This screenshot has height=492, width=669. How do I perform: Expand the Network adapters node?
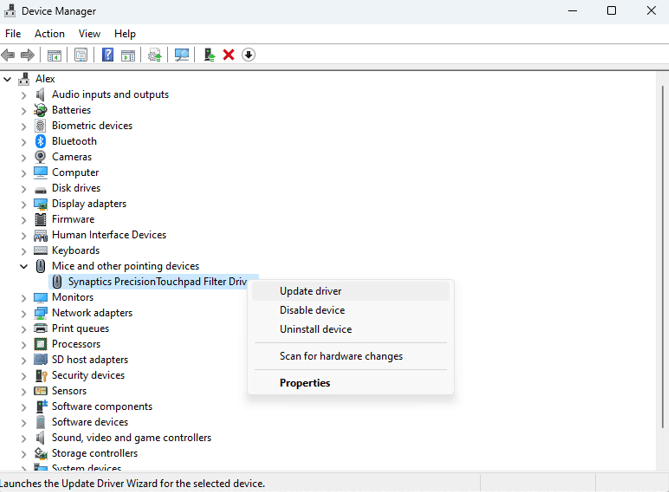(24, 313)
